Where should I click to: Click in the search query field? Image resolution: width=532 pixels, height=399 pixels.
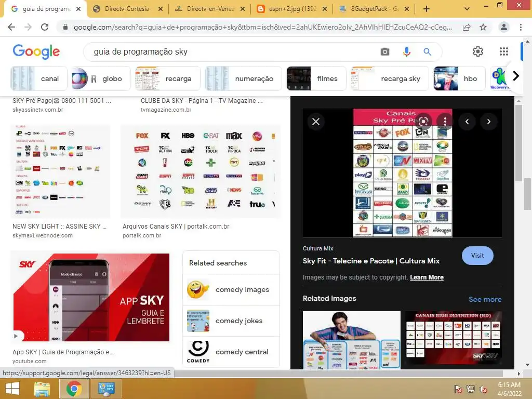point(234,52)
